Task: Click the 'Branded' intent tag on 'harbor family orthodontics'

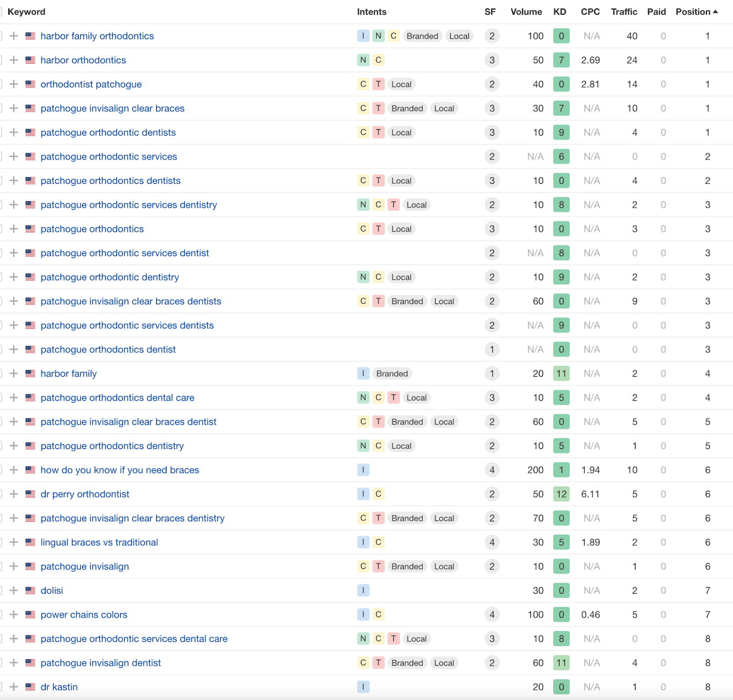Action: click(422, 36)
